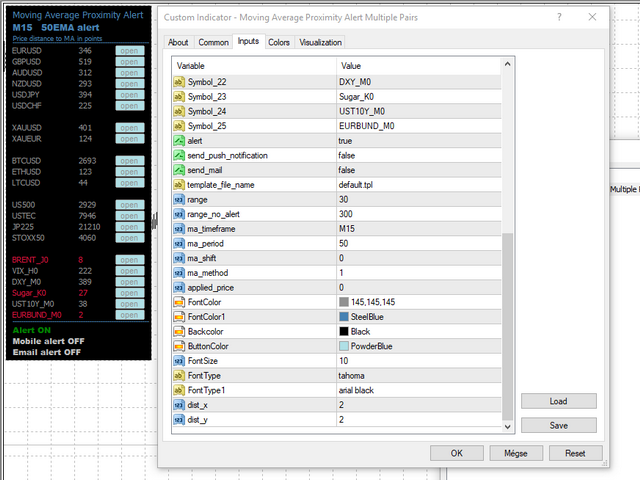The height and width of the screenshot is (480, 640).
Task: Open the EURUSD chart button
Action: [130, 51]
